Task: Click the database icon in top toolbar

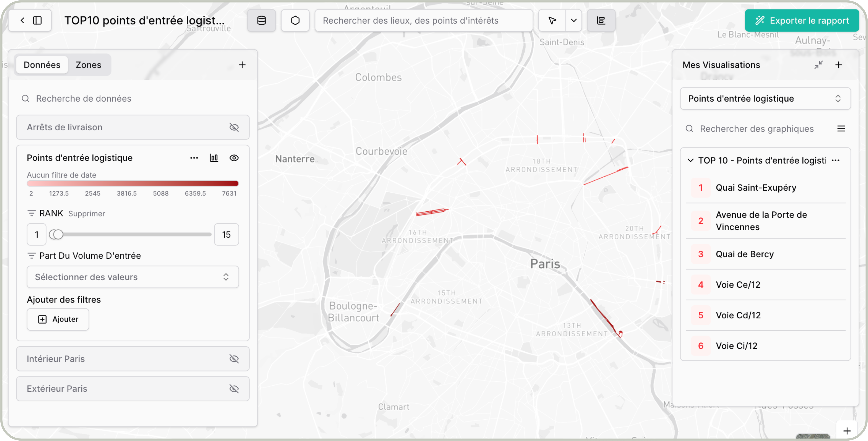Action: (262, 21)
